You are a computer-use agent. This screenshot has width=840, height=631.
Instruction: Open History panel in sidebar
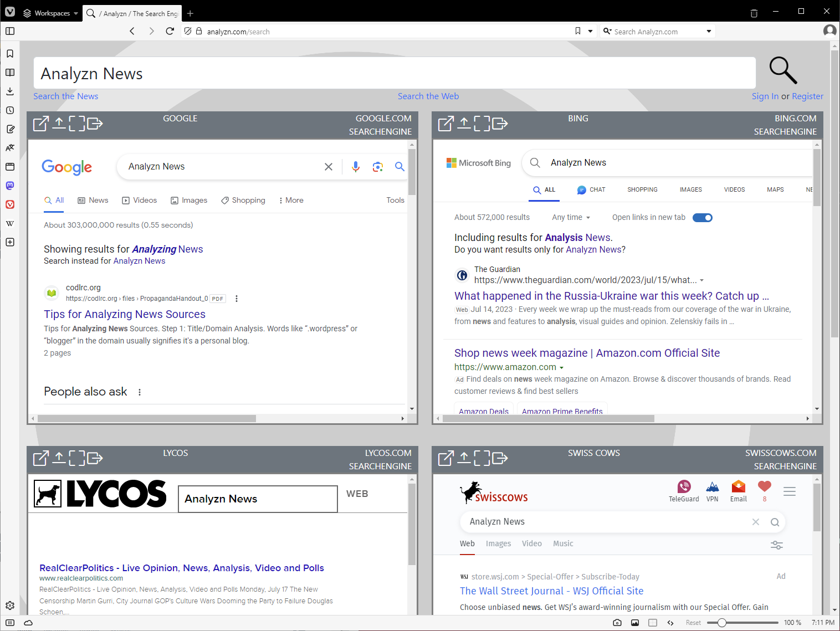(10, 110)
